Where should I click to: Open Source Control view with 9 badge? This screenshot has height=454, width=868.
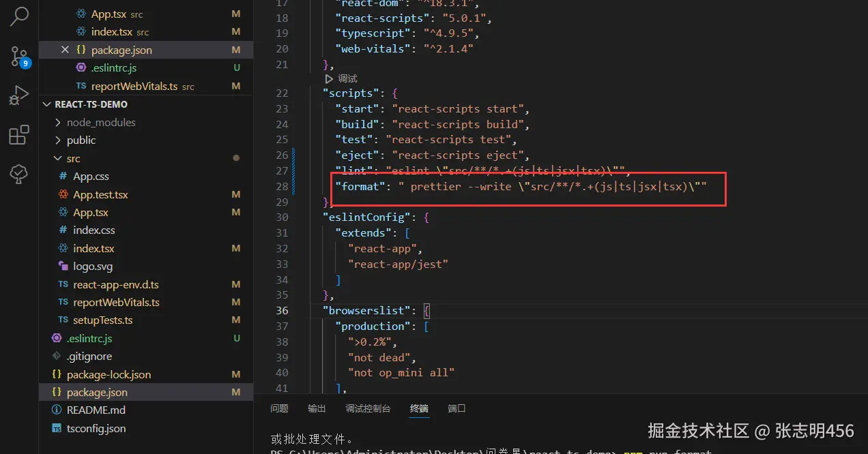[x=19, y=56]
